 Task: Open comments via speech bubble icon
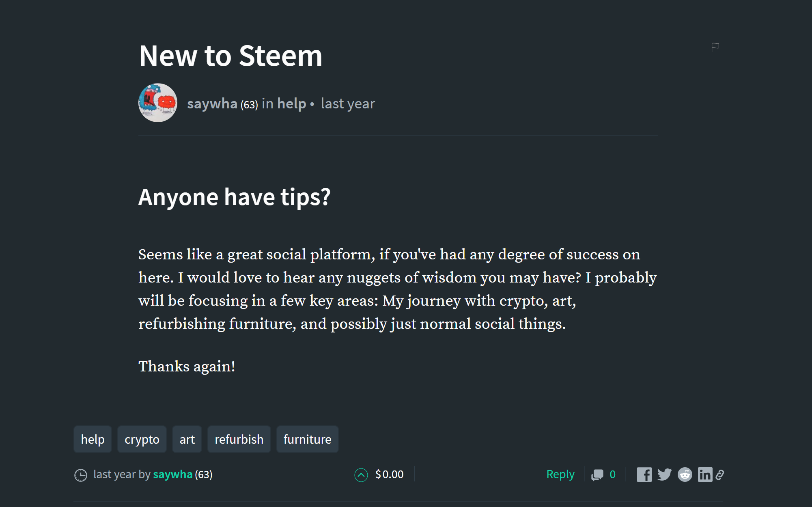click(x=597, y=475)
